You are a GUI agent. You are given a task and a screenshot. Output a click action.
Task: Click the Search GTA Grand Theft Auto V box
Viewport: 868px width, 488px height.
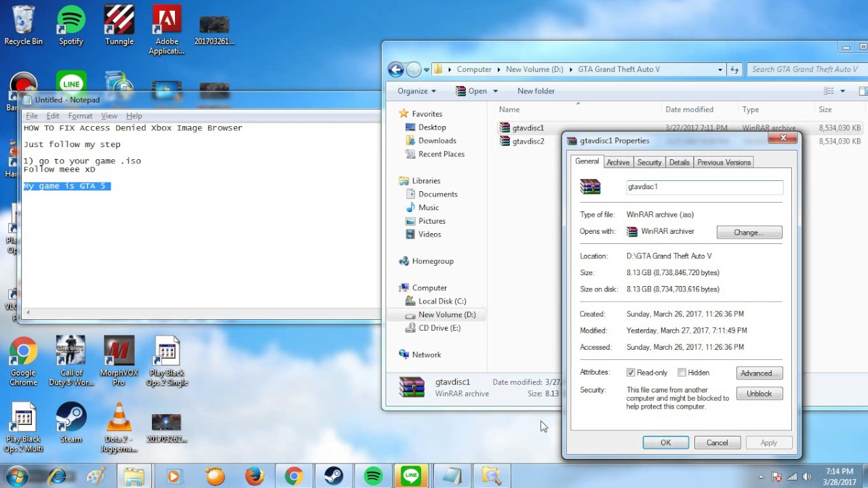(806, 69)
